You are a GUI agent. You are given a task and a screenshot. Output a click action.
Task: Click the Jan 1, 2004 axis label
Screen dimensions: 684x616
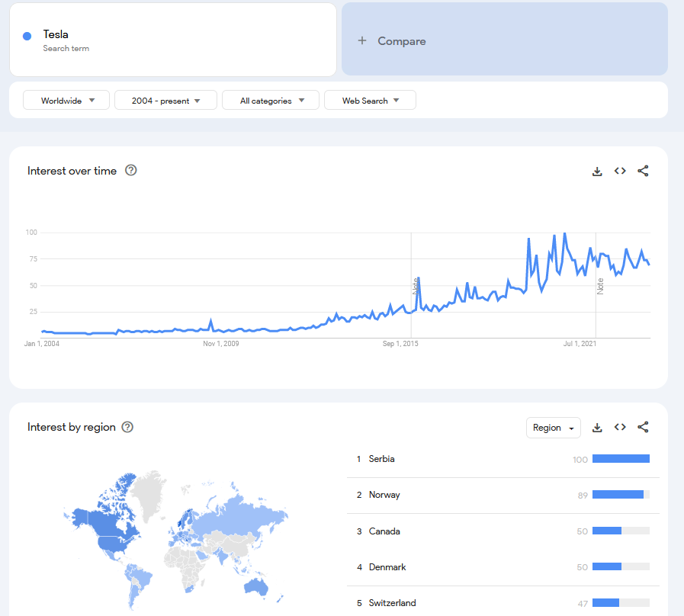point(41,344)
